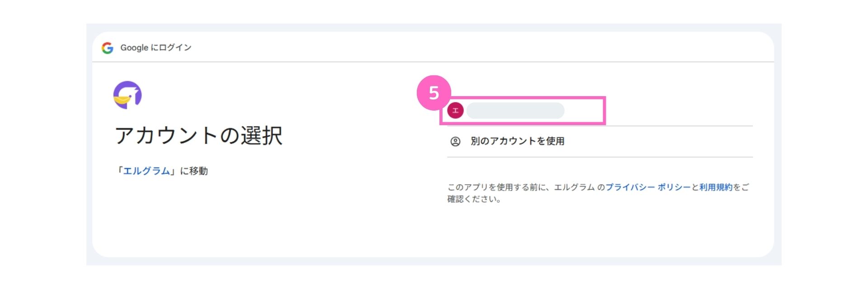Select the magenta エ account avatar
Viewport: 868px width, 289px height.
point(455,110)
